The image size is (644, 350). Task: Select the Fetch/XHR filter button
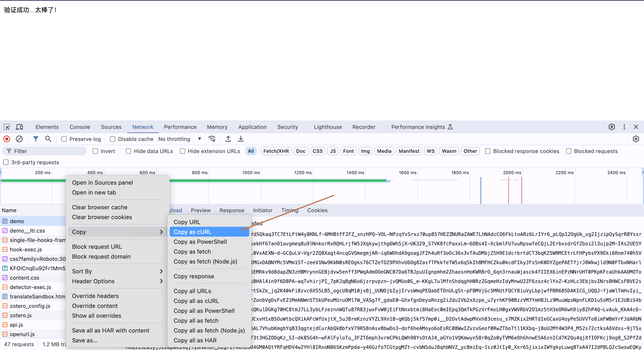(276, 151)
